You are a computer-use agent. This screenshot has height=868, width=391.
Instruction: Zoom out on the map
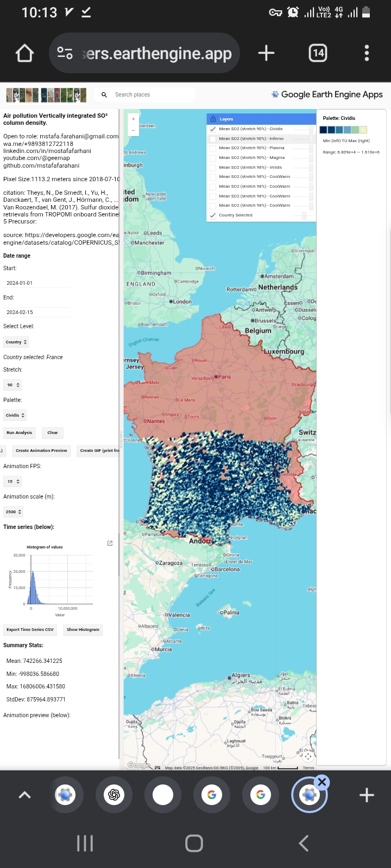pyautogui.click(x=133, y=131)
